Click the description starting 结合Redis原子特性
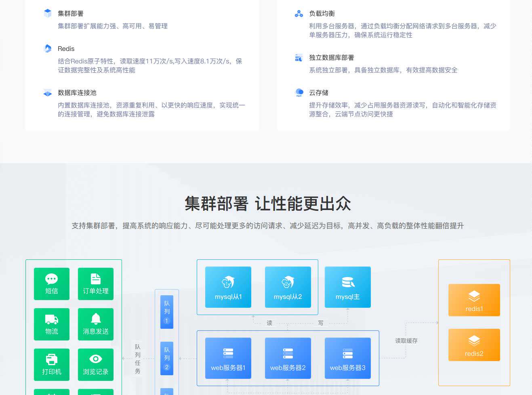 coord(150,66)
